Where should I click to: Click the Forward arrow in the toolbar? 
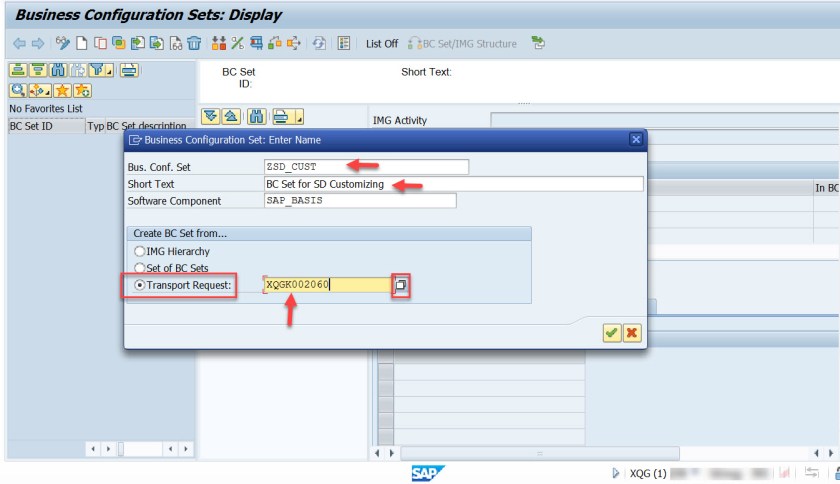point(38,43)
